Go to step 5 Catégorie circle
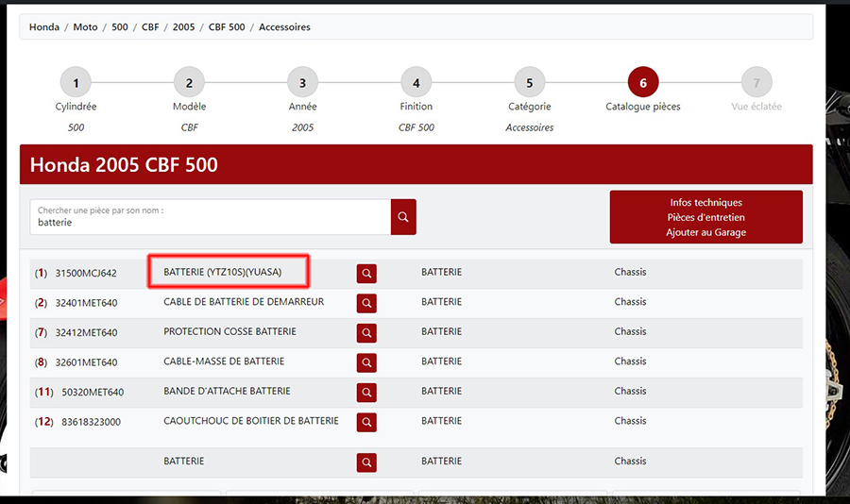 530,83
